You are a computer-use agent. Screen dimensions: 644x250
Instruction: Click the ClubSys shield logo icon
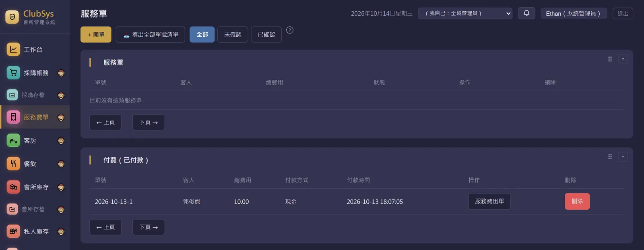point(12,17)
